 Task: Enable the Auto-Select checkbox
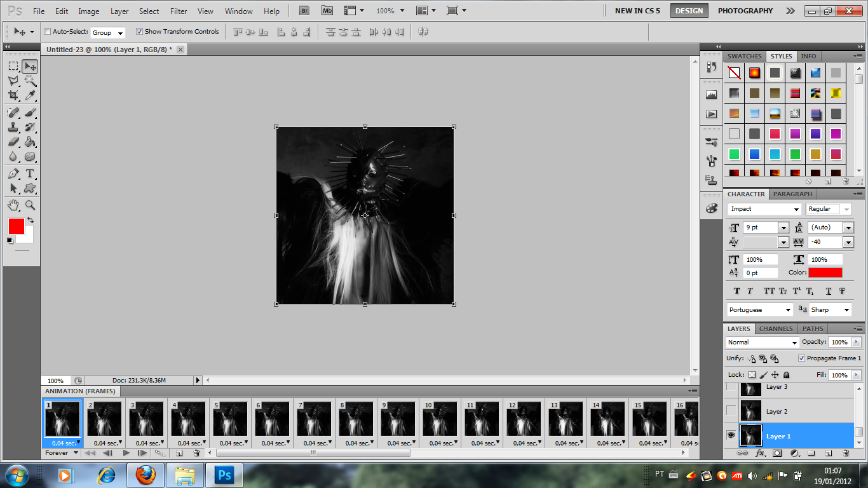pos(48,32)
